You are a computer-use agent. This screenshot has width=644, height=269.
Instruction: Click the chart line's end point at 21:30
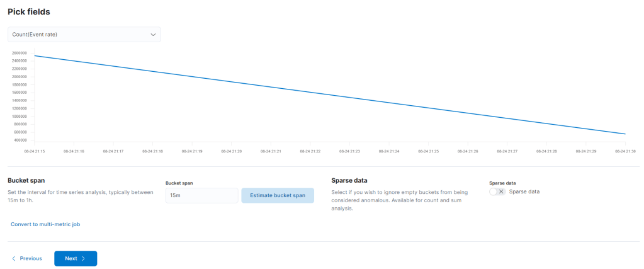coord(624,134)
